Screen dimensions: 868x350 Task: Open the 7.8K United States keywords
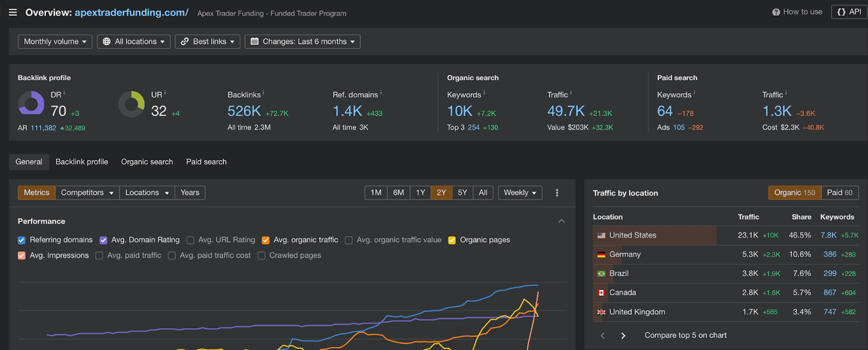click(828, 236)
